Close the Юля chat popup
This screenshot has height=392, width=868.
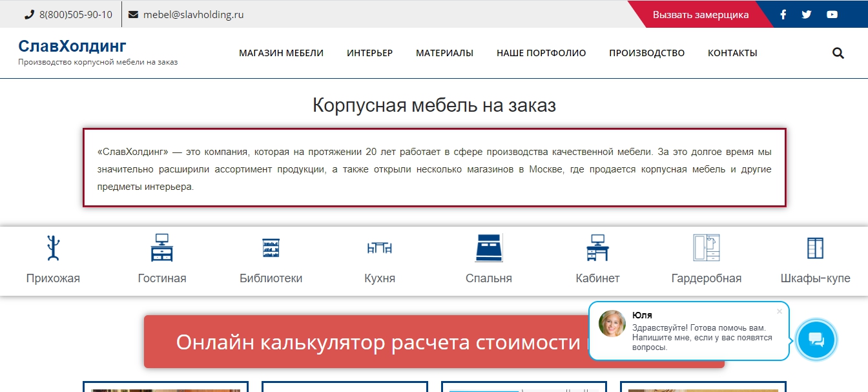(779, 311)
